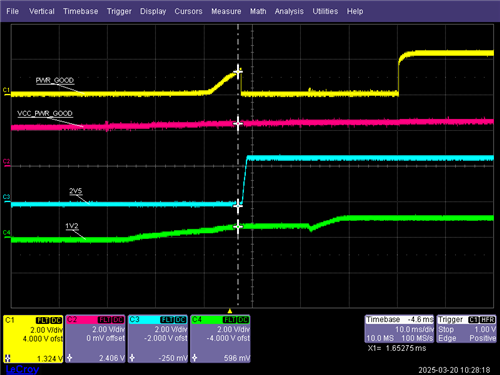Click the Trigger HFR badge
Viewport: 500px width, 375px height.
point(488,320)
